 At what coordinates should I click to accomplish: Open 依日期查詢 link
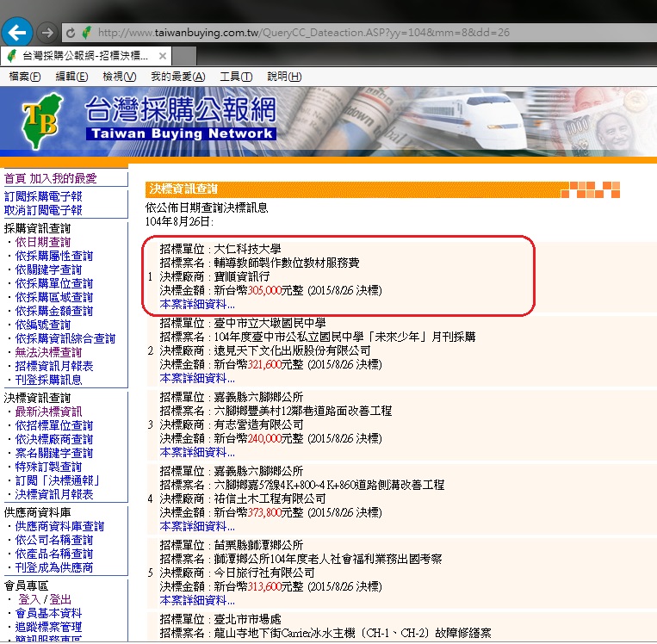43,242
